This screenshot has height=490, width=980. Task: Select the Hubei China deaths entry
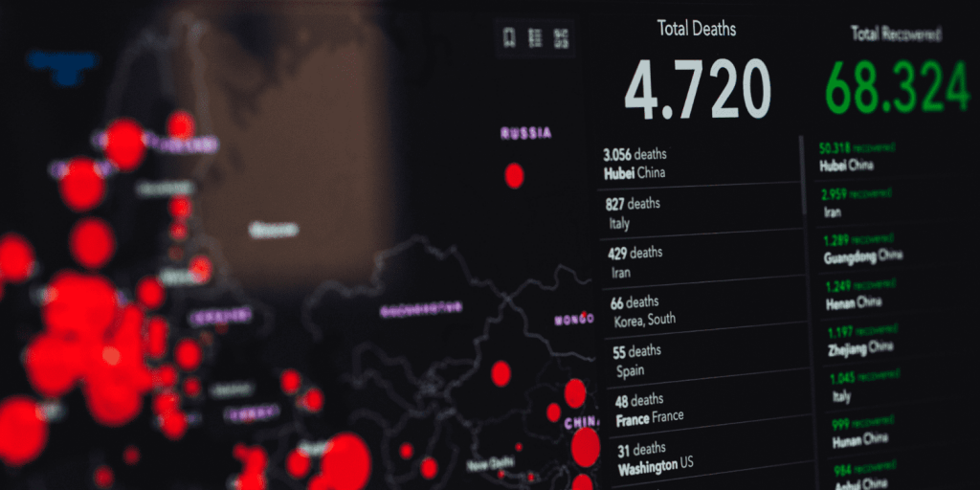click(x=635, y=164)
